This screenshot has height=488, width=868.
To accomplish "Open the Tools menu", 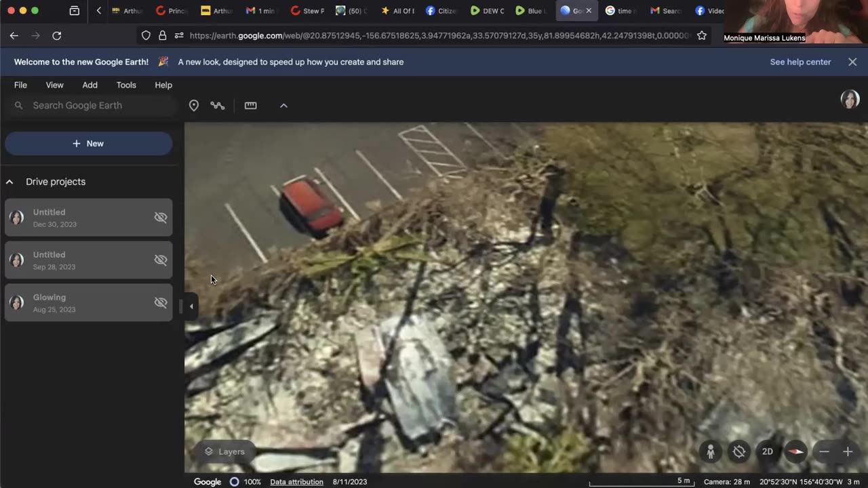I will tap(126, 85).
